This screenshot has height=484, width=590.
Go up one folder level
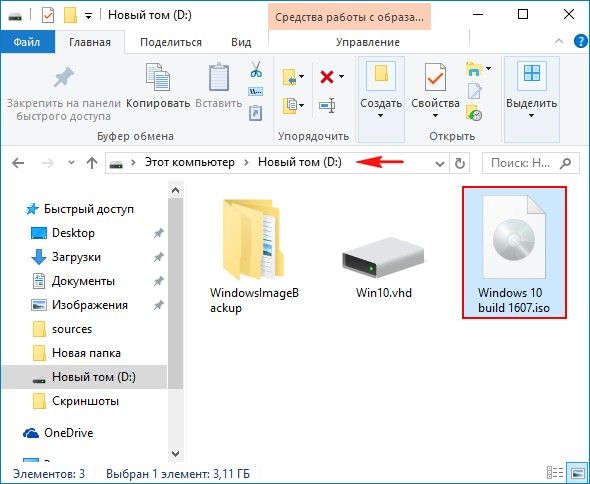click(92, 163)
